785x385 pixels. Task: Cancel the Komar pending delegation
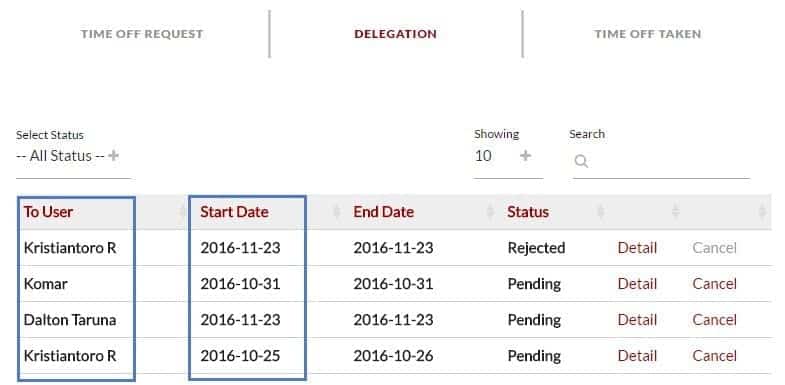(714, 284)
